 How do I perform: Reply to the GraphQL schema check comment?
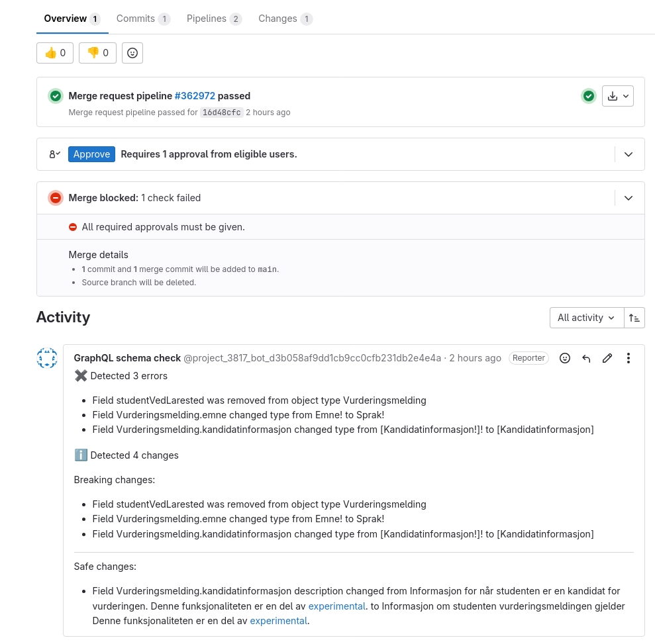[586, 358]
